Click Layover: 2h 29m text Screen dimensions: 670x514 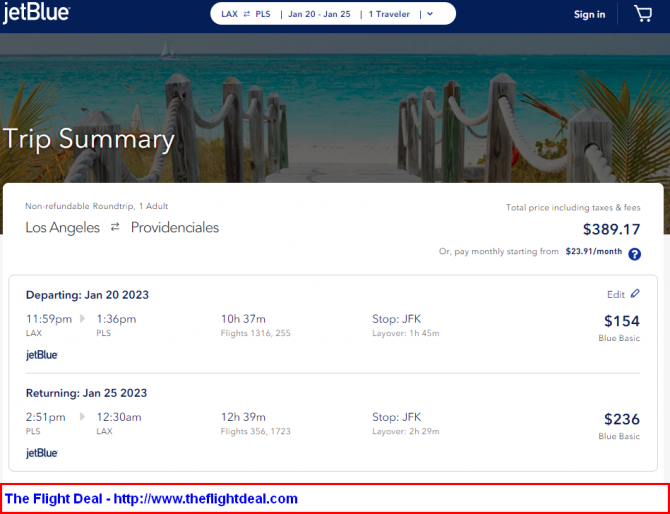(x=406, y=432)
